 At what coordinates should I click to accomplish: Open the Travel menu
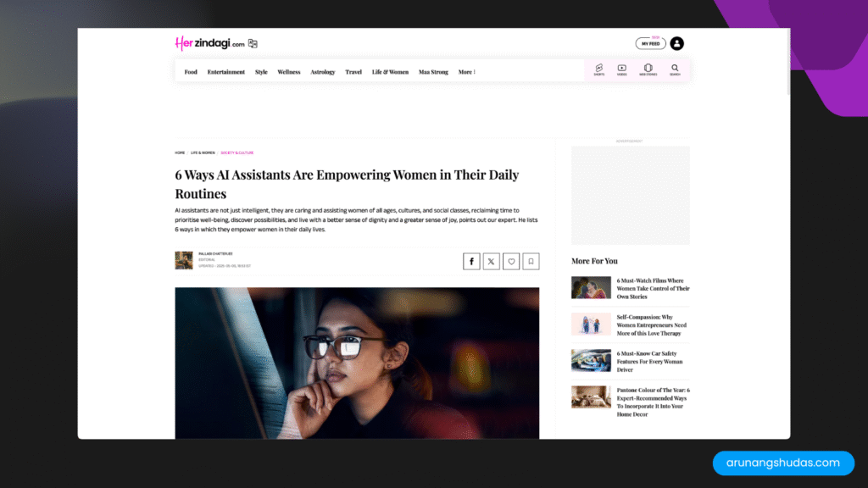point(353,72)
